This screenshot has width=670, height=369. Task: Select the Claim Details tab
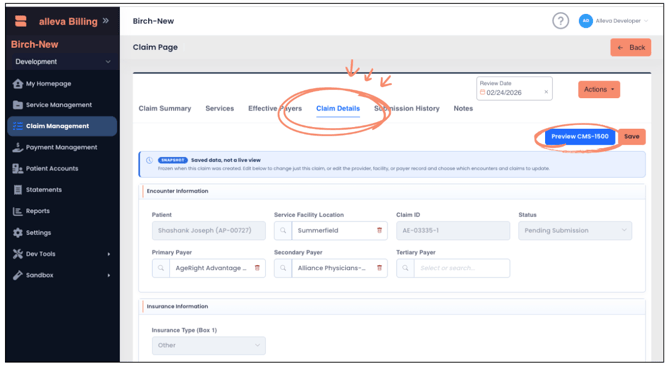[x=338, y=108]
